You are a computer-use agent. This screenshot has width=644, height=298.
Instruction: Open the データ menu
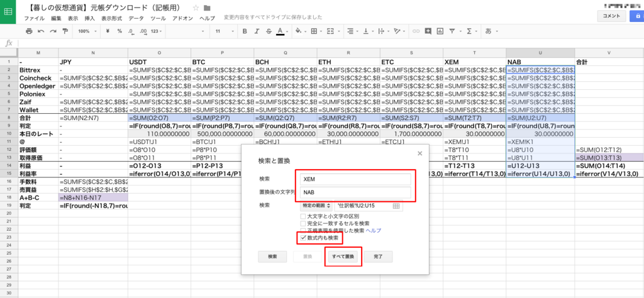pos(136,18)
